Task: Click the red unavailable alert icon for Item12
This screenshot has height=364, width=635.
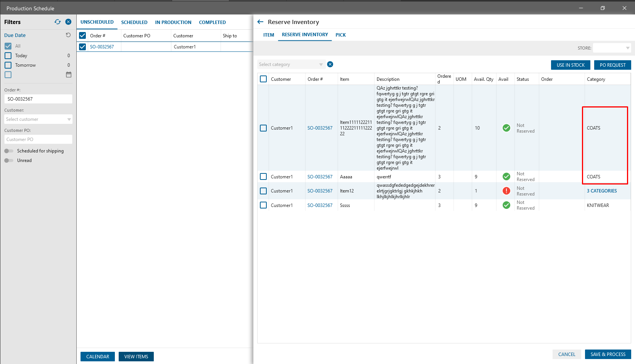Action: tap(506, 191)
